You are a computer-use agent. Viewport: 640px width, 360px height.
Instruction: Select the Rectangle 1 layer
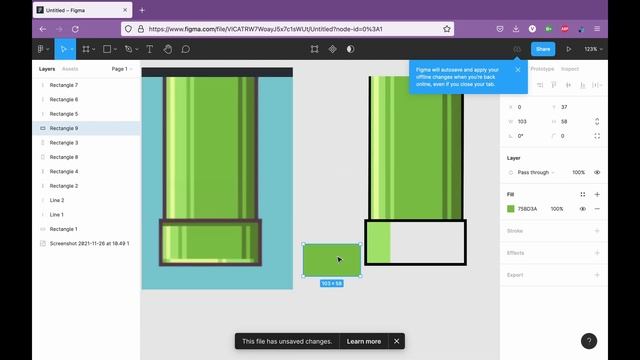tap(87, 229)
